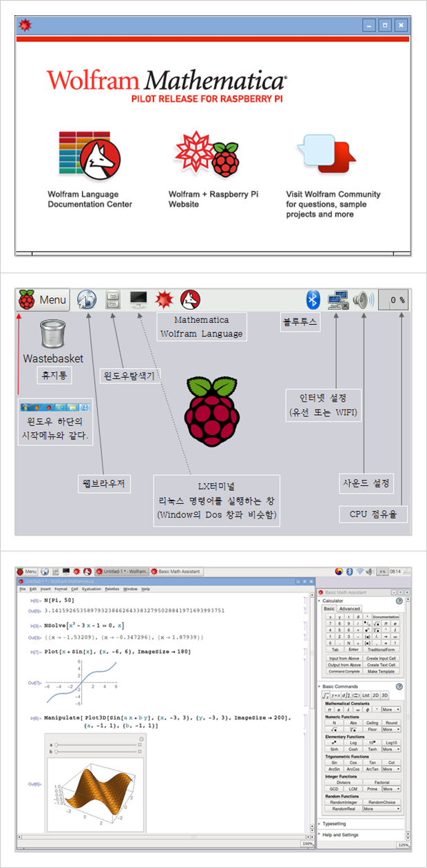Launch Mathematica red spiky icon on the Wastebasket desktop taskbar
The width and height of the screenshot is (427, 868).
tap(165, 299)
